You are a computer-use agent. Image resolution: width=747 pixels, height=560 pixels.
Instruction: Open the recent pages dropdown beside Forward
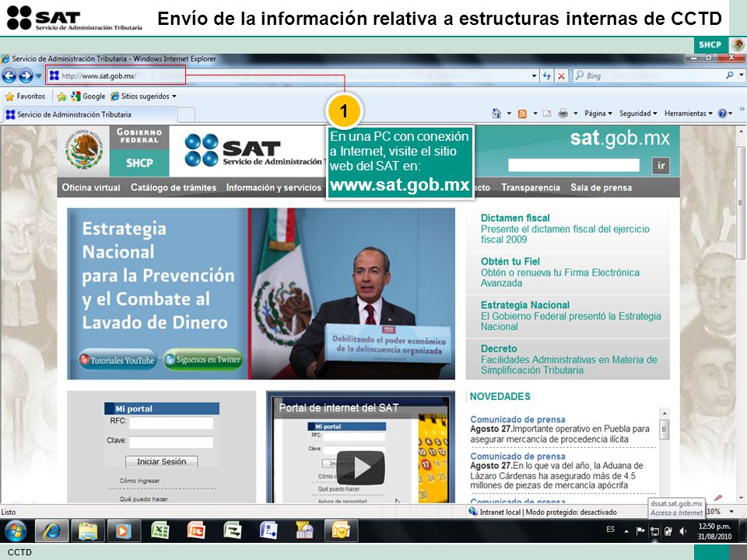(39, 75)
